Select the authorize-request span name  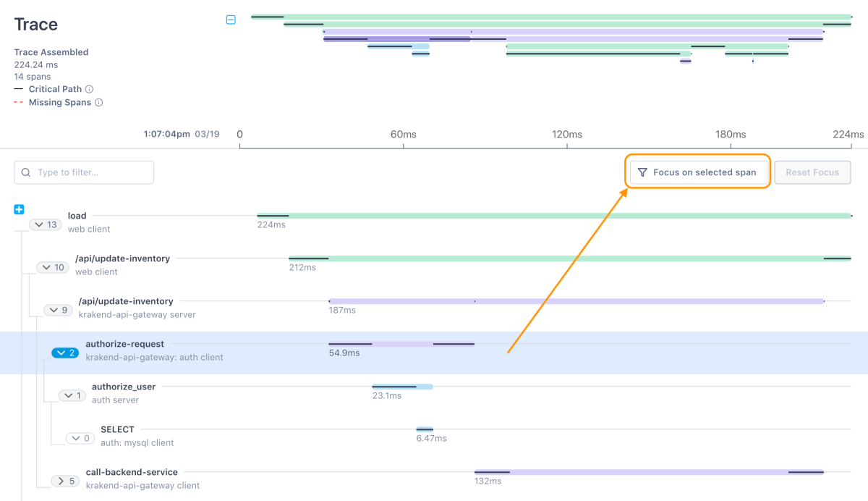(125, 344)
